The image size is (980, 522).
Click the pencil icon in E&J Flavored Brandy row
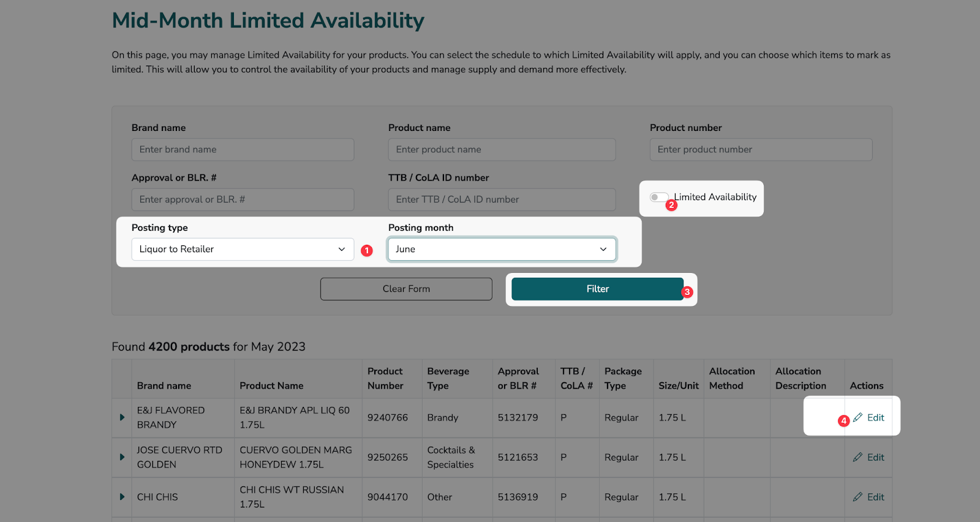[x=858, y=417]
